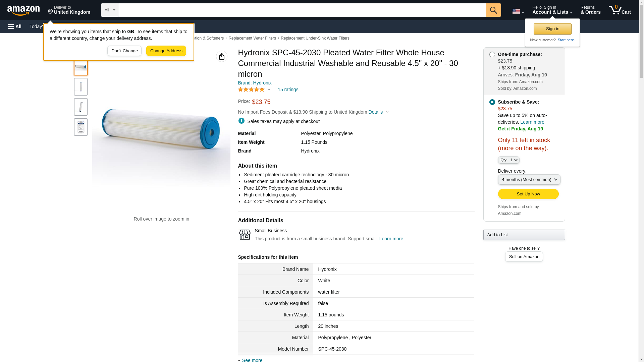This screenshot has height=362, width=644.
Task: Click the Change Address button
Action: [x=166, y=51]
